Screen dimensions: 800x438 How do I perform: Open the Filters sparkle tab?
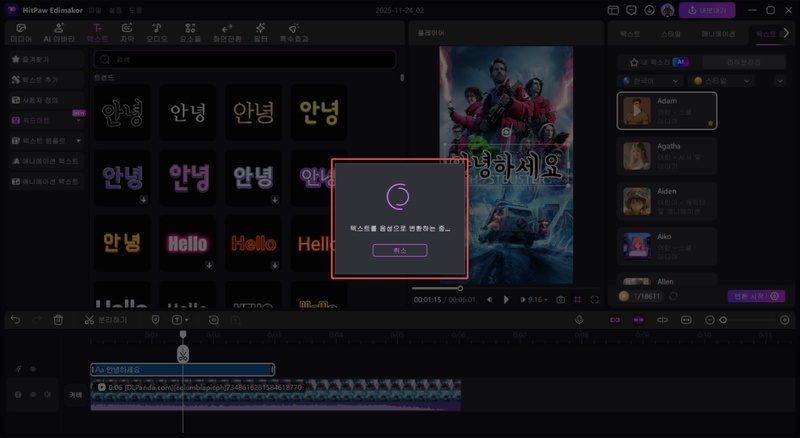(260, 33)
